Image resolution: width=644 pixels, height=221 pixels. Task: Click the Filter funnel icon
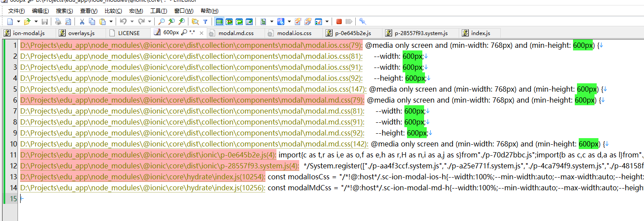point(205,21)
